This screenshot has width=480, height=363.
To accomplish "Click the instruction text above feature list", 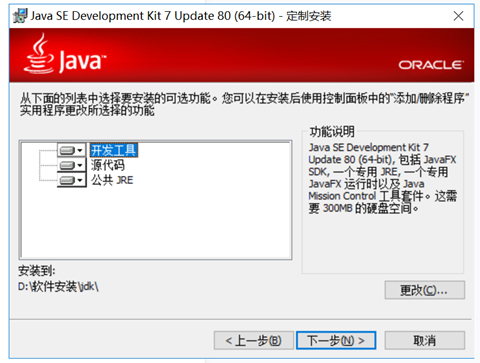I will coord(244,104).
